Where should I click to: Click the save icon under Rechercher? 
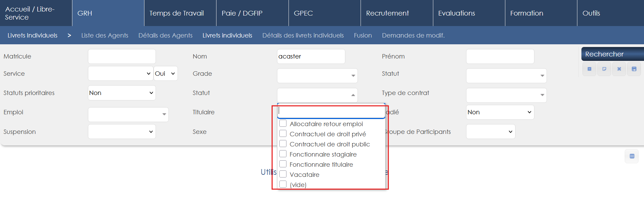[x=634, y=69]
